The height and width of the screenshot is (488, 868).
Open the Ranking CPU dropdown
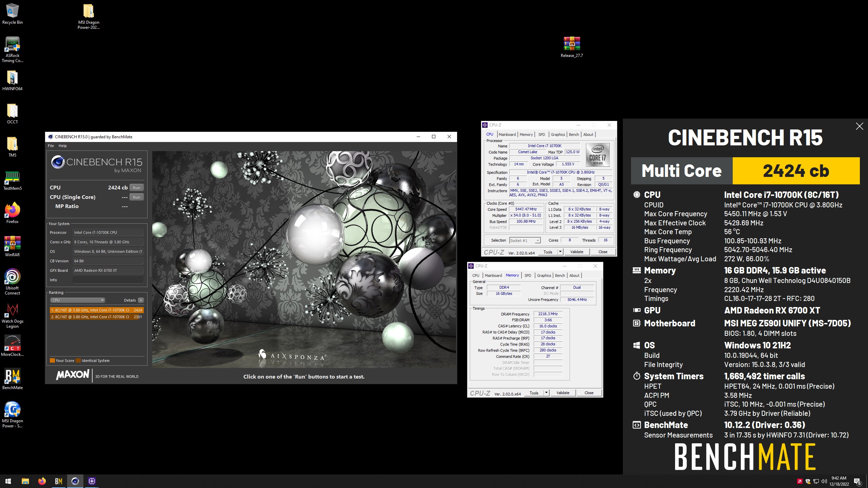point(78,300)
